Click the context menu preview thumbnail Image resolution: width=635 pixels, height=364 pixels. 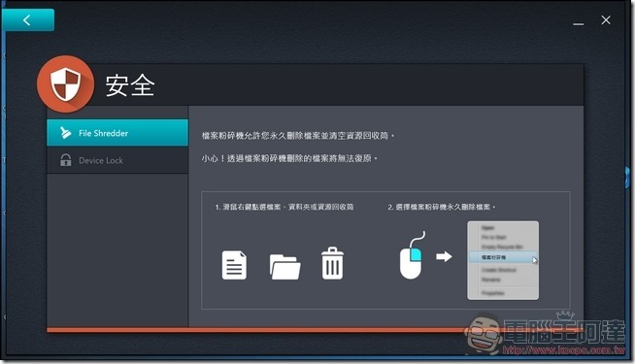(503, 260)
